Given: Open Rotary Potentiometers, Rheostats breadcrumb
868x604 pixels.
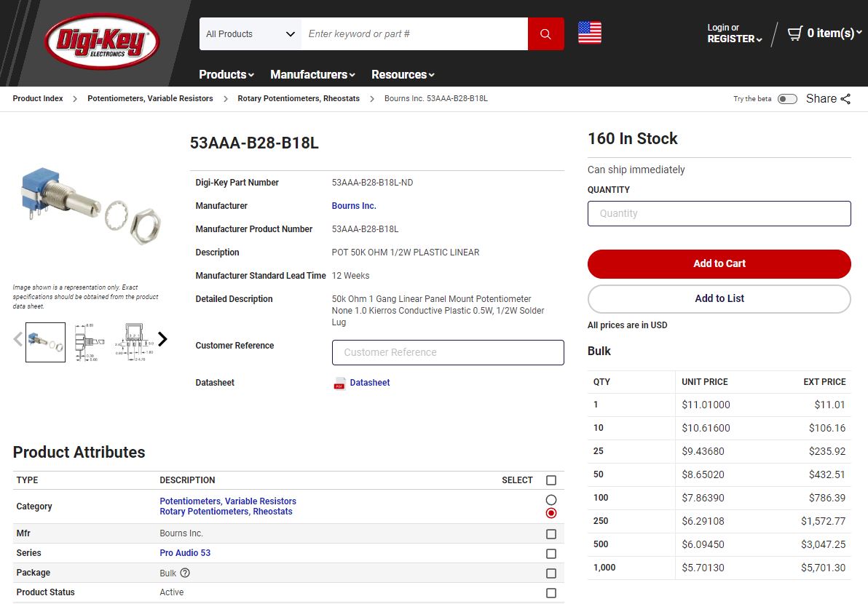Looking at the screenshot, I should coord(299,98).
